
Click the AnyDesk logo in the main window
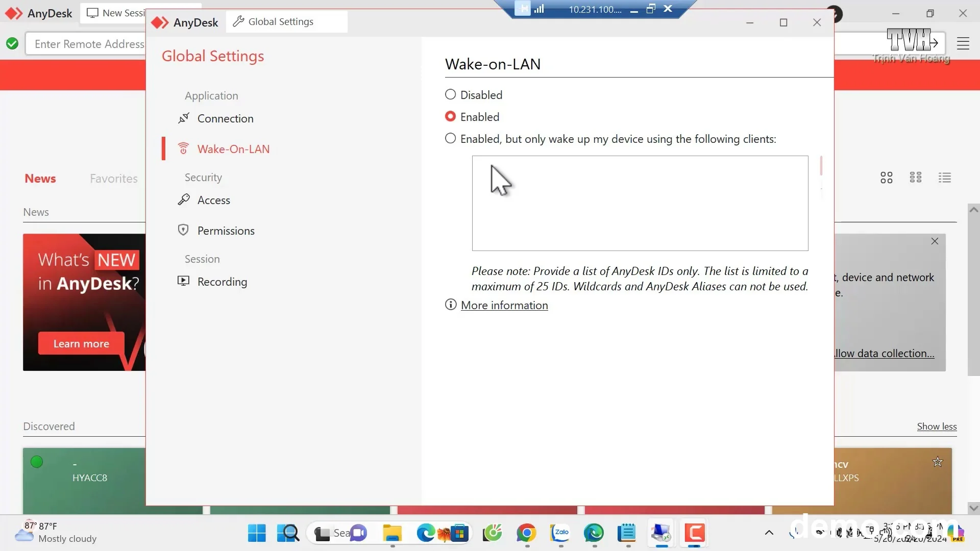click(39, 13)
